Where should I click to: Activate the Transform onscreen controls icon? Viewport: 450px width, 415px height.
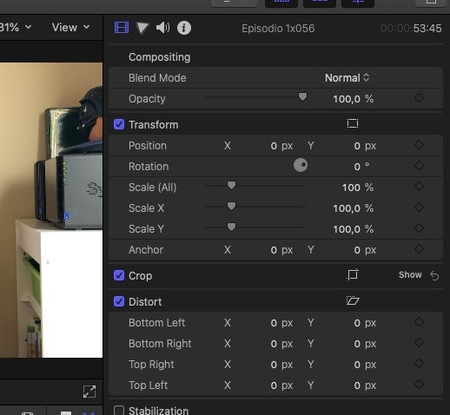[352, 124]
